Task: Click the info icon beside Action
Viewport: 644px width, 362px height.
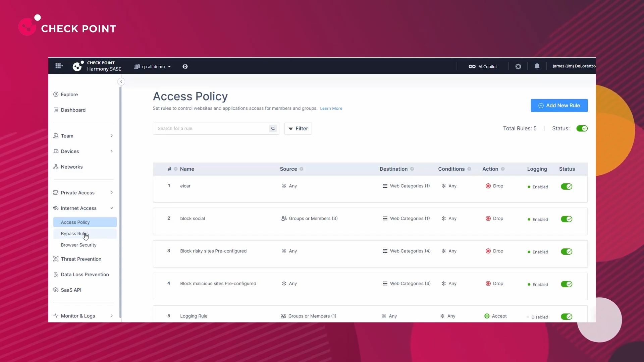Action: [x=503, y=169]
